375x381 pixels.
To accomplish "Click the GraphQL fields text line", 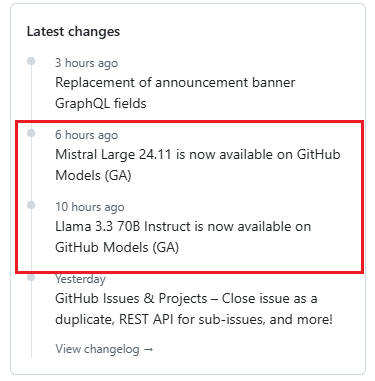I will point(101,103).
